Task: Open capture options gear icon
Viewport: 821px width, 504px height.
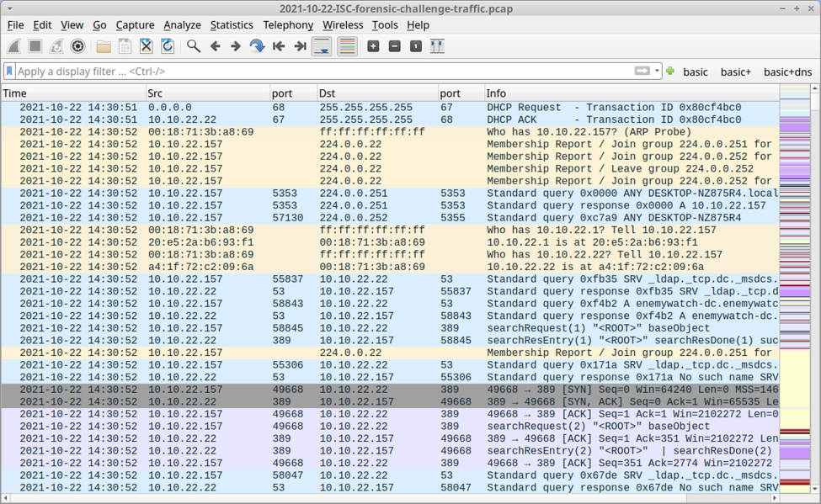Action: coord(77,46)
